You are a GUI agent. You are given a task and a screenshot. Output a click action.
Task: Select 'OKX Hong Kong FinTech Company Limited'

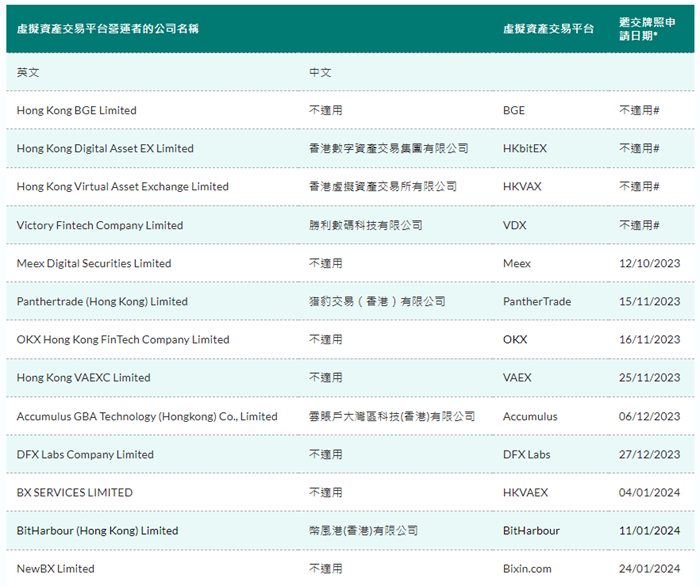pos(123,340)
